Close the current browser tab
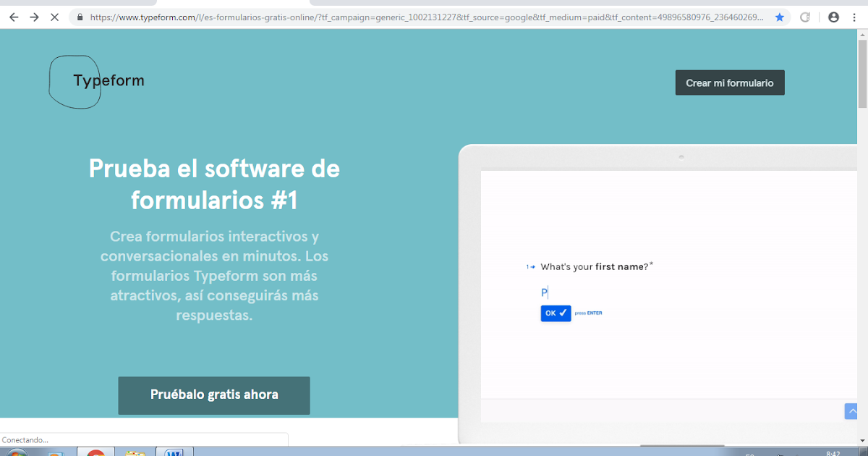The width and height of the screenshot is (868, 456). click(54, 17)
